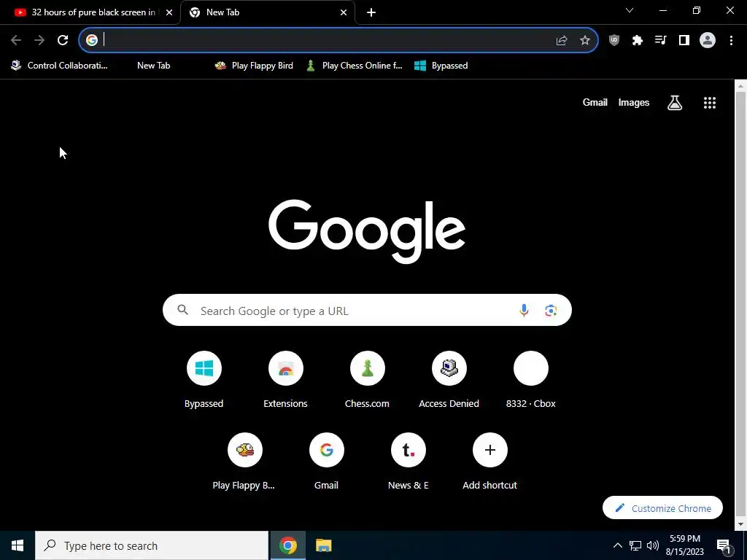
Task: Open the media controls icon
Action: (x=661, y=41)
